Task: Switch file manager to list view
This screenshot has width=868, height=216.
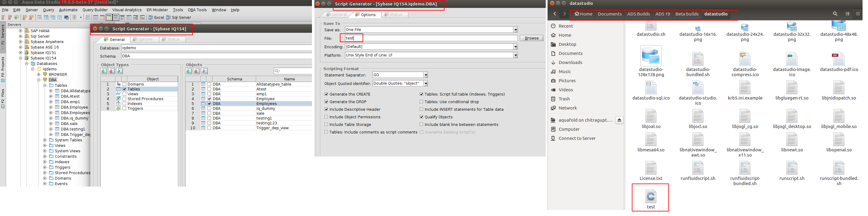Action: (x=847, y=14)
